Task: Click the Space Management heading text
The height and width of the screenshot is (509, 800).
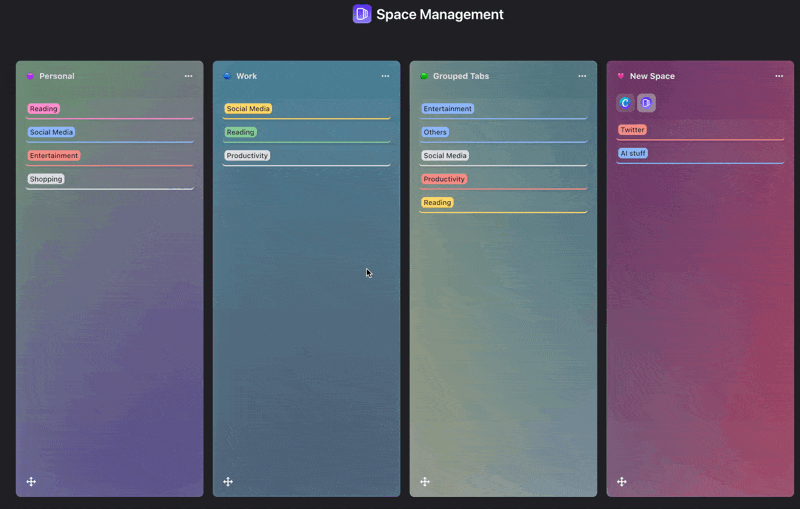Action: [x=440, y=14]
